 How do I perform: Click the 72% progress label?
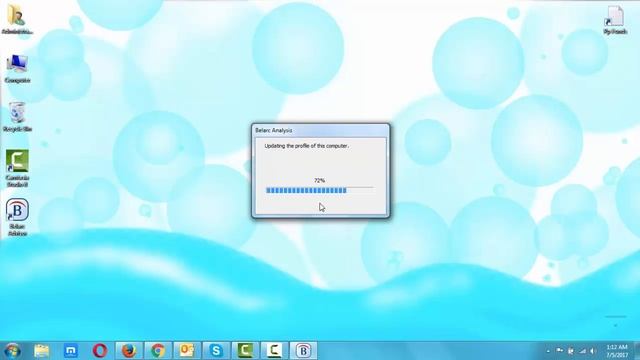(320, 180)
